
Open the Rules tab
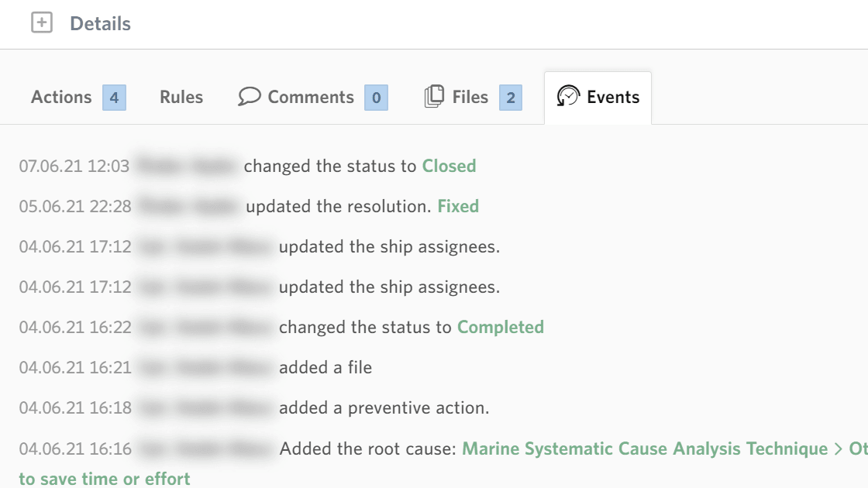(x=181, y=97)
